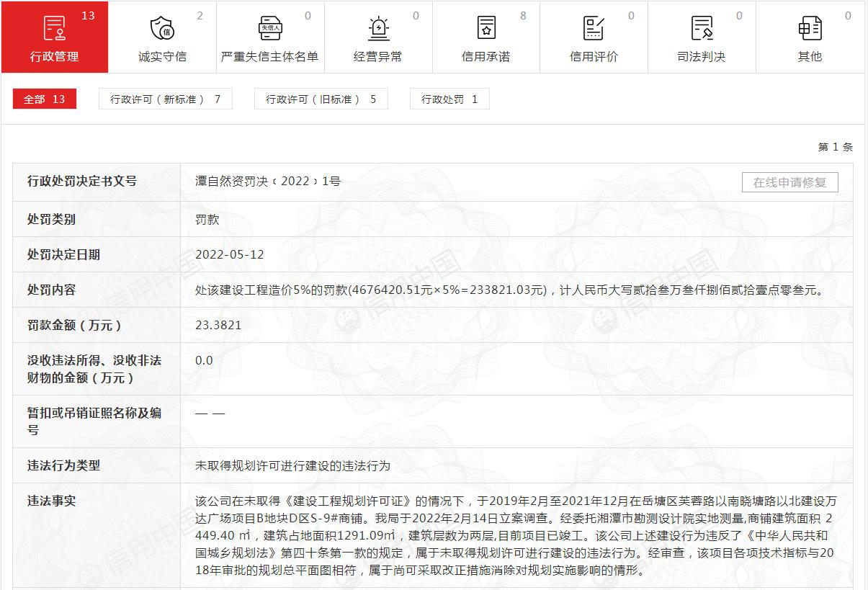This screenshot has width=868, height=590.
Task: Click the 诚实守信 shield icon
Action: 161,27
